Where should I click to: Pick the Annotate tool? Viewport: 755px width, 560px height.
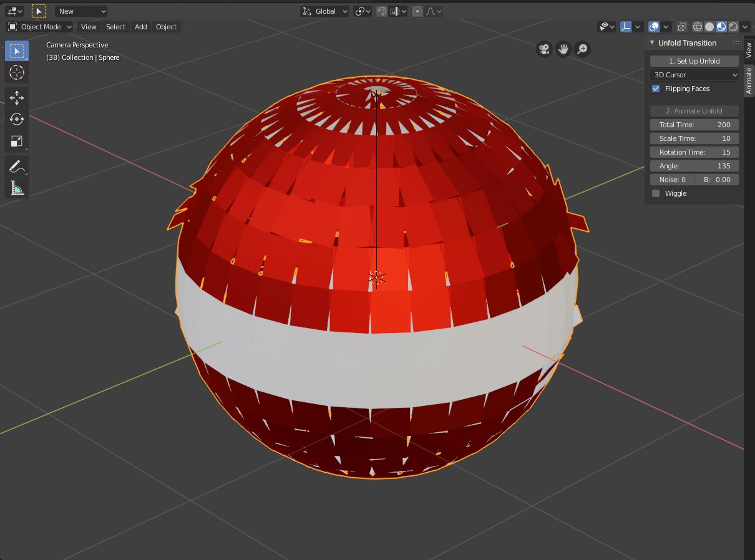(x=16, y=166)
